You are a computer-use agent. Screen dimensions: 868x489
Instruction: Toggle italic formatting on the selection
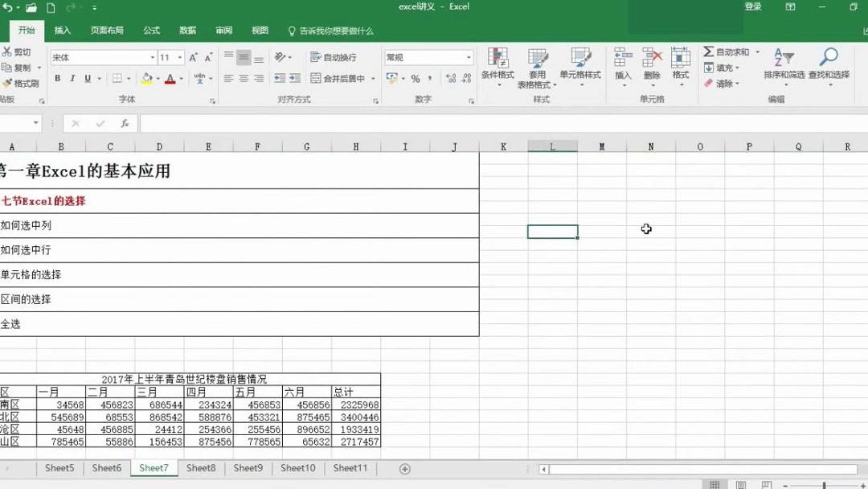pyautogui.click(x=72, y=78)
